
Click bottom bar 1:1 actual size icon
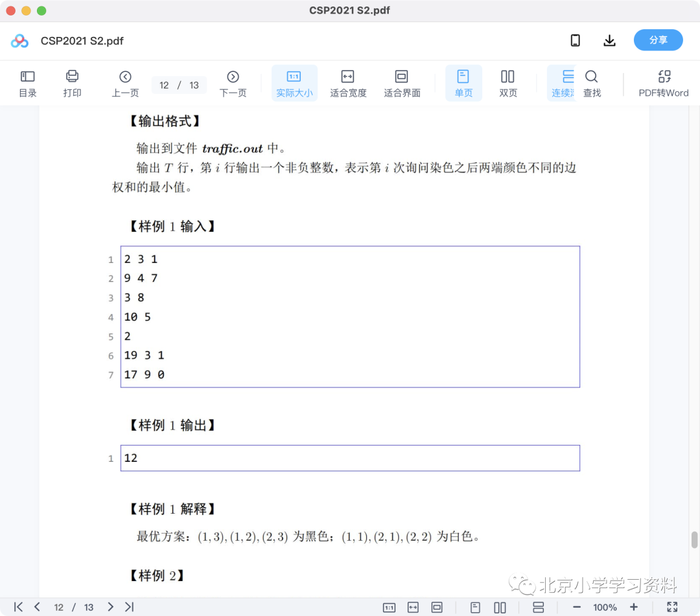(x=389, y=608)
